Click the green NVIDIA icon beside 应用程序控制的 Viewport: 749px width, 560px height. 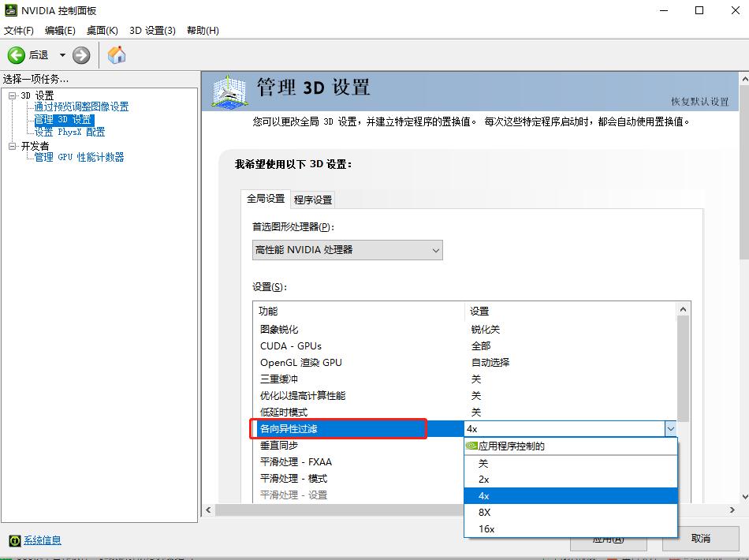471,446
